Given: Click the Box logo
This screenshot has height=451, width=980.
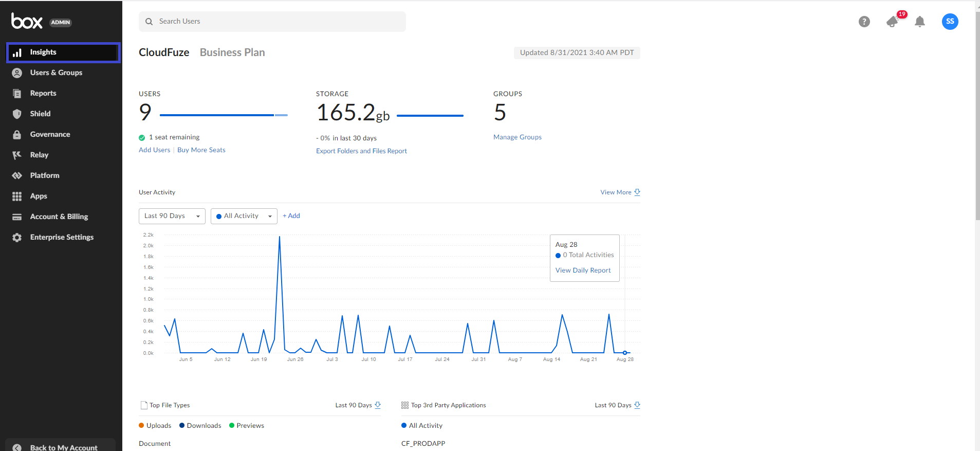Looking at the screenshot, I should coord(27,21).
